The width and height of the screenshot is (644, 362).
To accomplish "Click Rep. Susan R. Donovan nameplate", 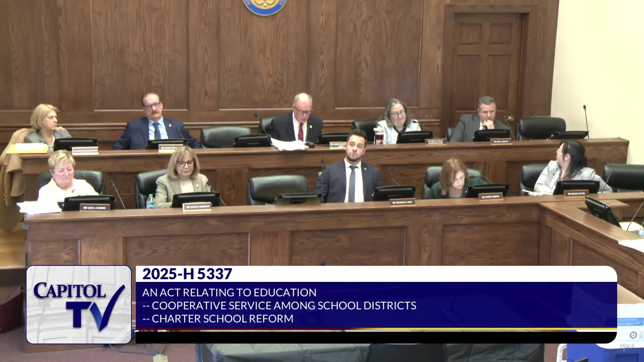I will coord(197,207).
